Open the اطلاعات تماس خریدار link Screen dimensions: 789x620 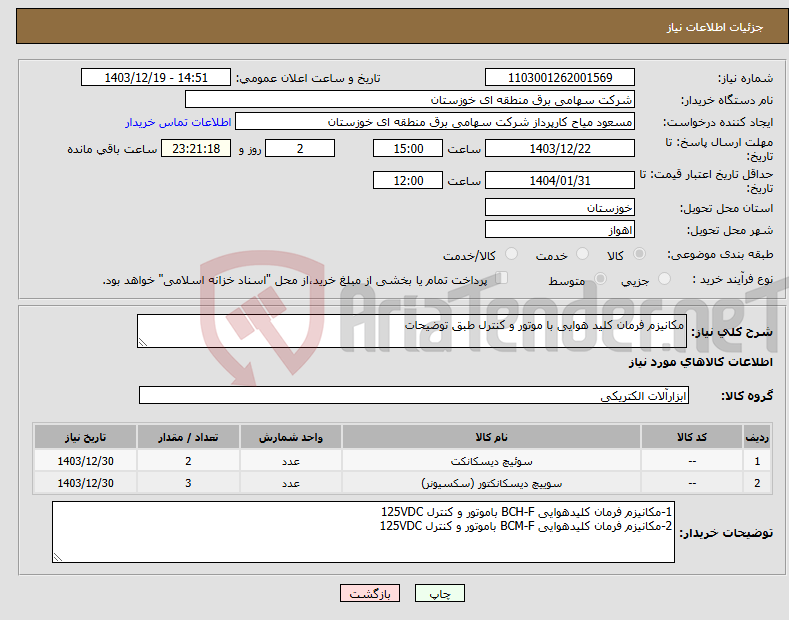click(178, 122)
